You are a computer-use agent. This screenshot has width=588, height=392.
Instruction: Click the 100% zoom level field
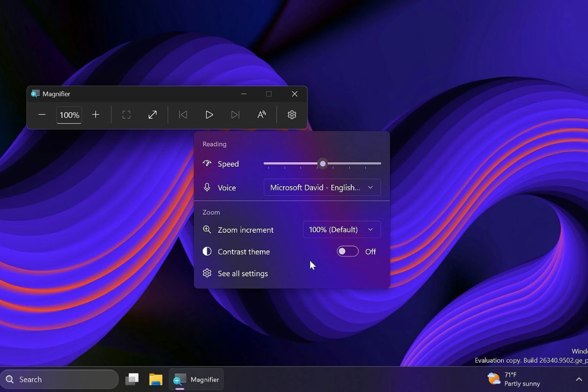tap(69, 115)
